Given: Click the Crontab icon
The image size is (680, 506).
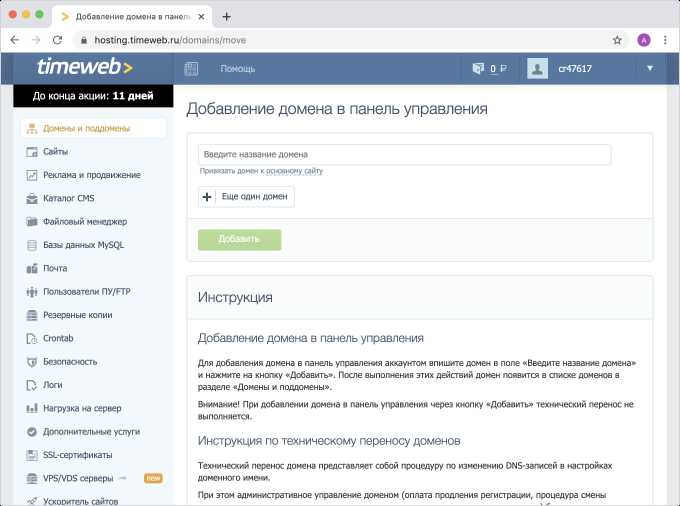Looking at the screenshot, I should pos(32,339).
